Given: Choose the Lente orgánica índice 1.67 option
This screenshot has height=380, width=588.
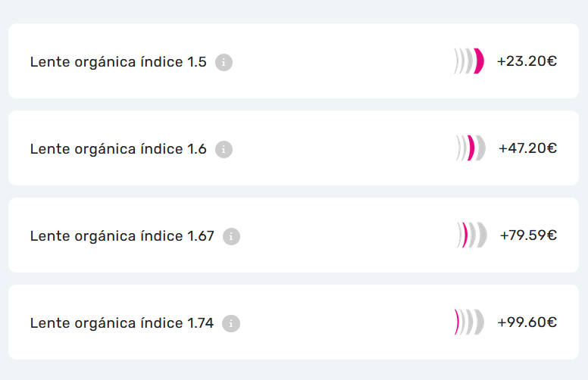Looking at the screenshot, I should click(x=294, y=235).
